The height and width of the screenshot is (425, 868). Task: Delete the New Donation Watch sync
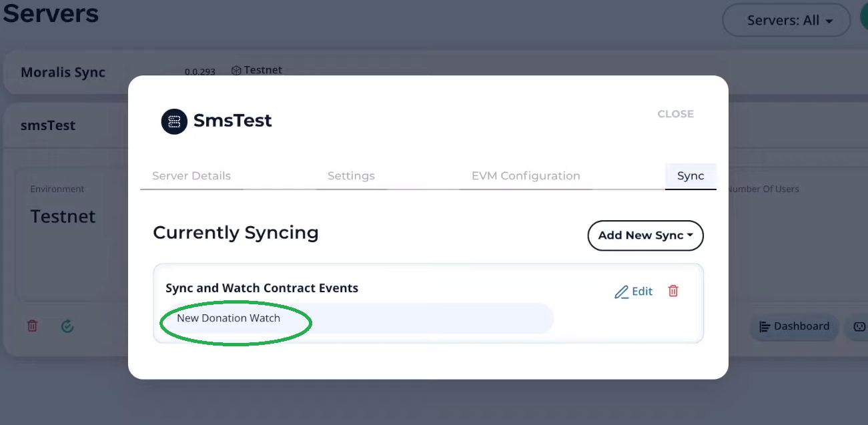pyautogui.click(x=673, y=291)
